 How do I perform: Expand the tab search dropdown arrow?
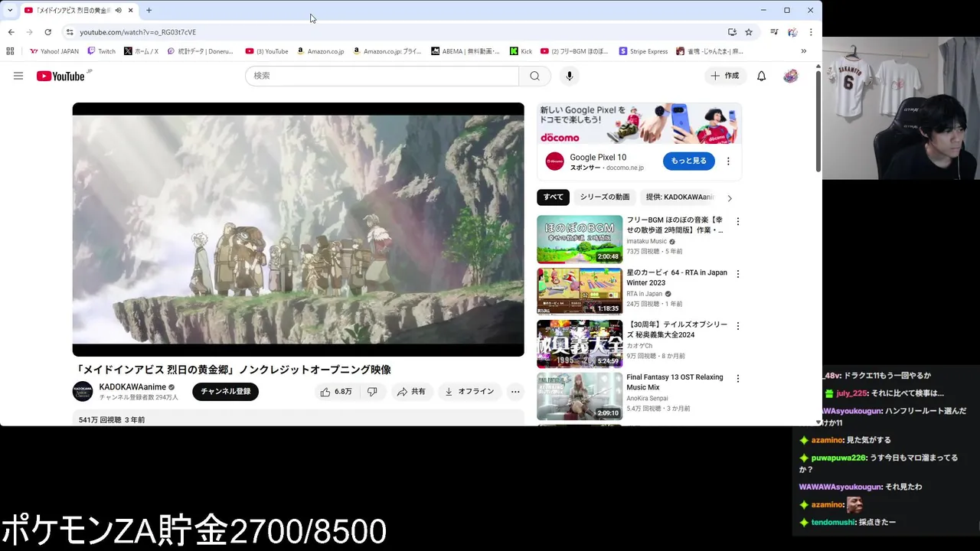point(10,11)
